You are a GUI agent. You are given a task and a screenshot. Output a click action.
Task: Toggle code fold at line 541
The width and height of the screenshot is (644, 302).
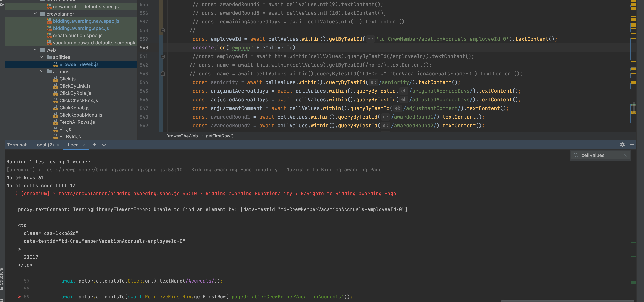pos(163,56)
